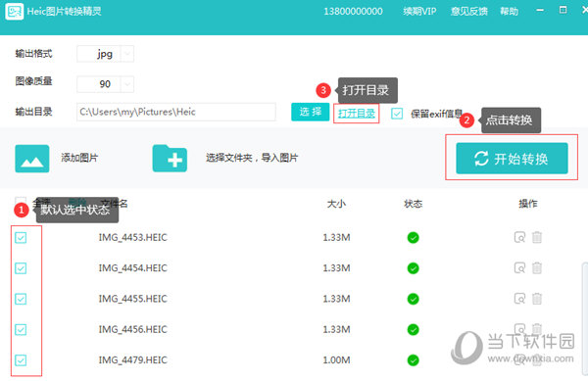This screenshot has width=588, height=381.
Task: Click green status icon of IMG_4455.HEIC
Action: pyautogui.click(x=413, y=299)
